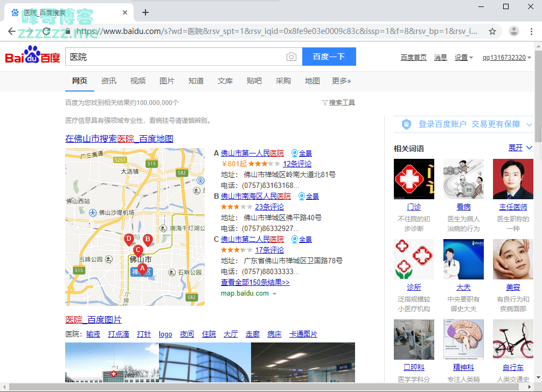This screenshot has width=542, height=392.
Task: Switch to the 采购 tab
Action: [283, 81]
